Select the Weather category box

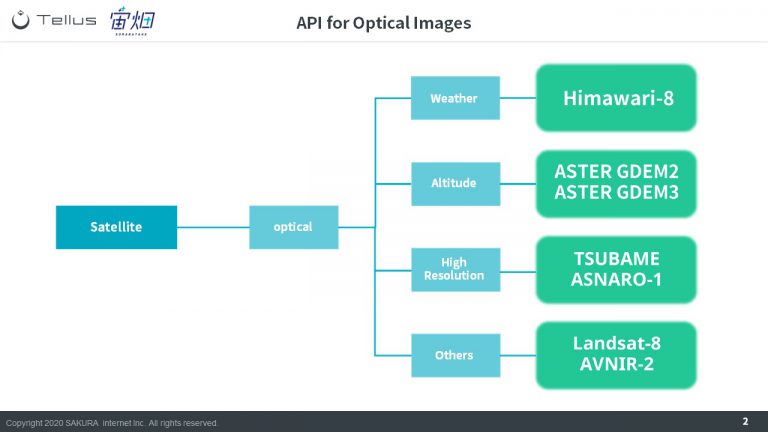[x=456, y=98]
